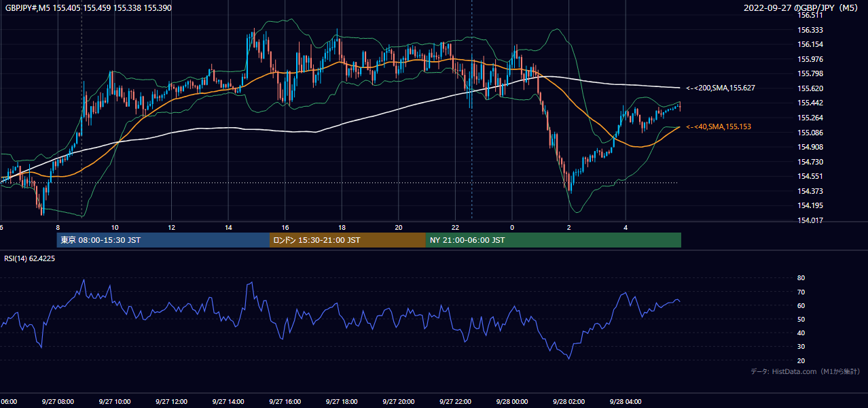
Task: Click hour tick '22' under the price chart
Action: point(455,228)
